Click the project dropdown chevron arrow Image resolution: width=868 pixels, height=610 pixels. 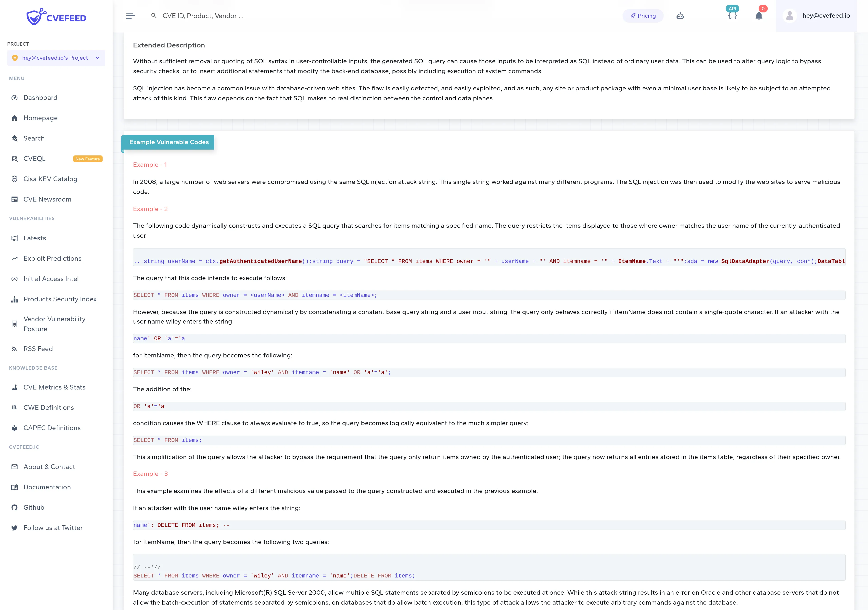pyautogui.click(x=97, y=58)
